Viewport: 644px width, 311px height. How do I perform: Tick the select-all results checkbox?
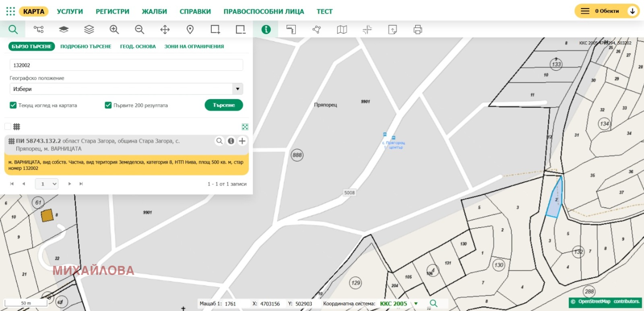tap(8, 126)
